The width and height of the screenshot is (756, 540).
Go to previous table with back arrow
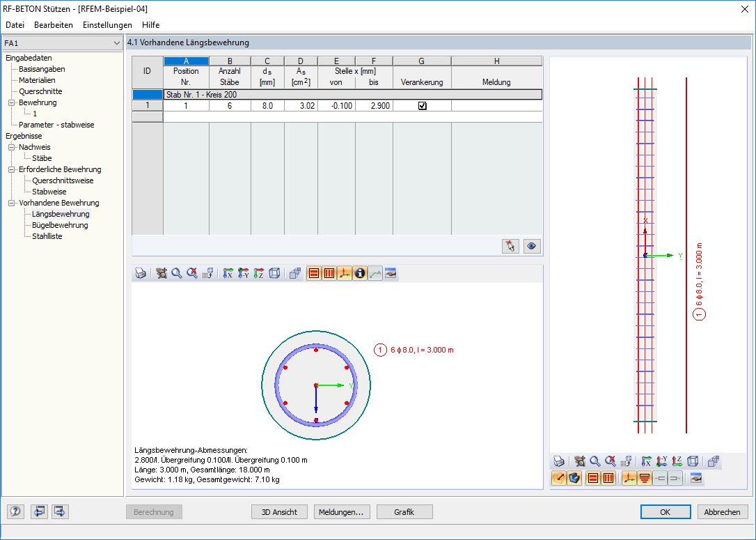tap(39, 511)
